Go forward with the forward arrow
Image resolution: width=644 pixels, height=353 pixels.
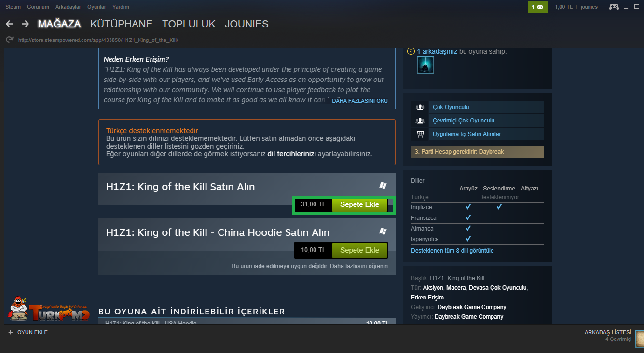point(26,24)
